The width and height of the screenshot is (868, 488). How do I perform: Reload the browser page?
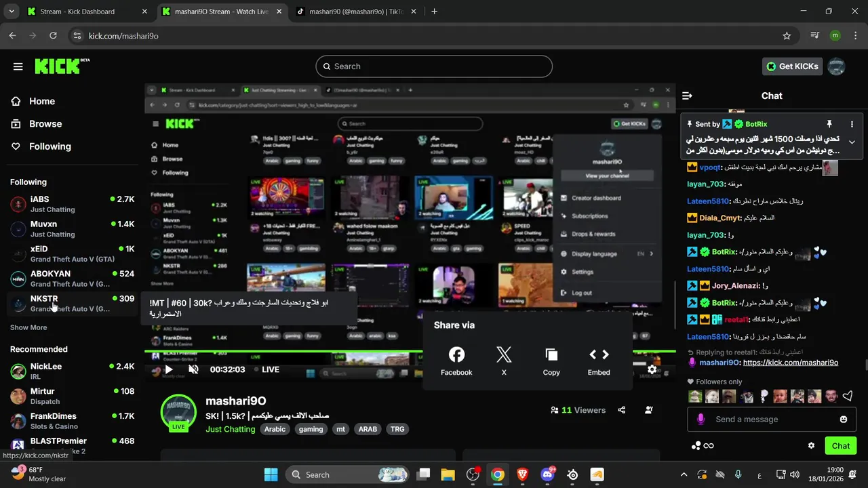coord(54,36)
